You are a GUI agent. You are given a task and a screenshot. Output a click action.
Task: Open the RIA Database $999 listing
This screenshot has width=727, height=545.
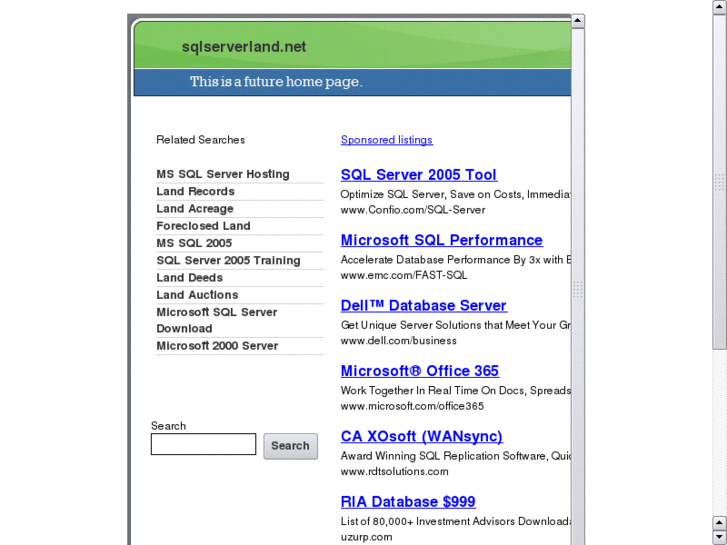click(x=408, y=501)
